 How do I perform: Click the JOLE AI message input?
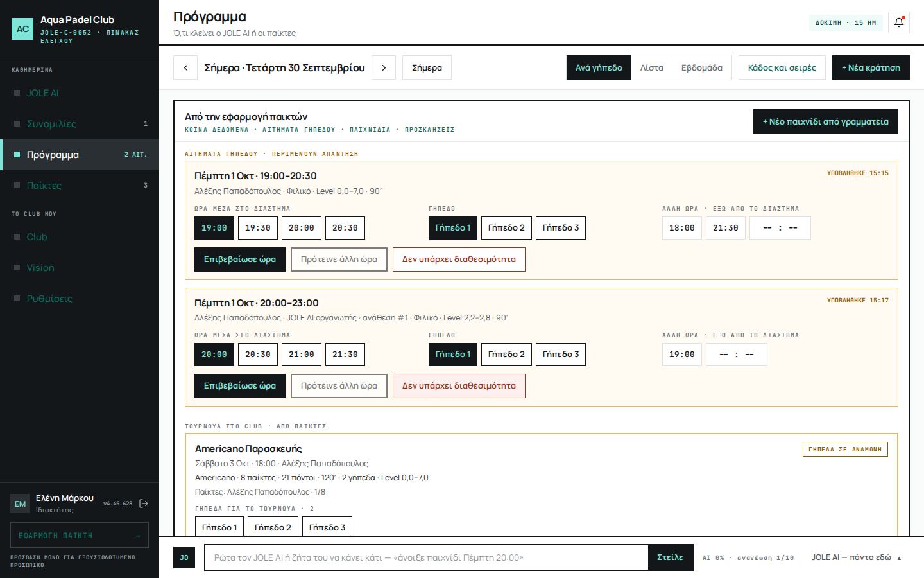[x=426, y=557]
